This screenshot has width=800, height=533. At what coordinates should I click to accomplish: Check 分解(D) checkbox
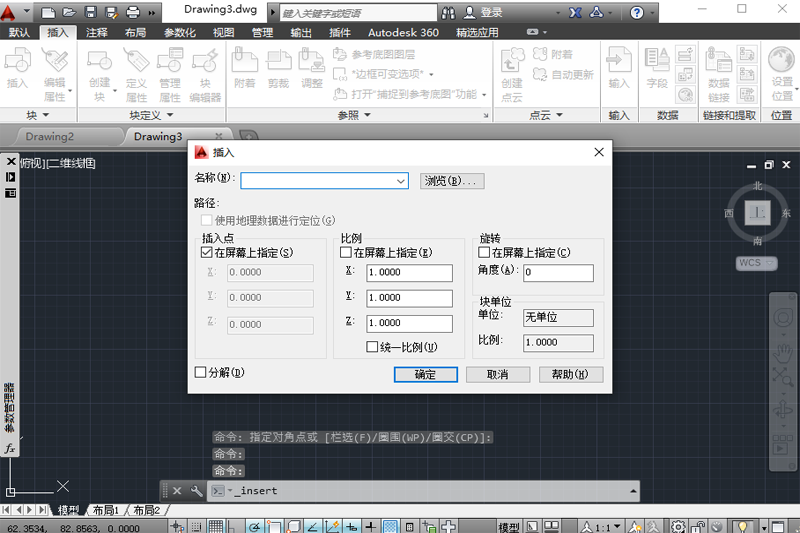click(201, 372)
